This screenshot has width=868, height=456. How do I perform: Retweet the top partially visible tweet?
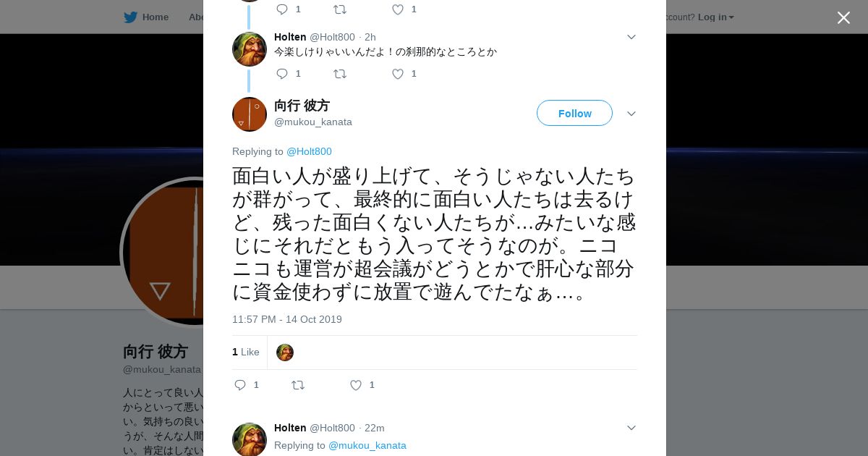coord(339,9)
